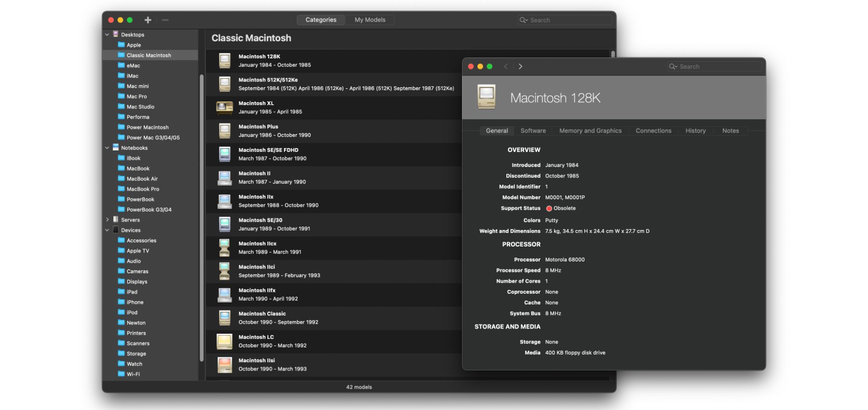This screenshot has width=868, height=410.
Task: Switch to the Connections tab
Action: 653,131
